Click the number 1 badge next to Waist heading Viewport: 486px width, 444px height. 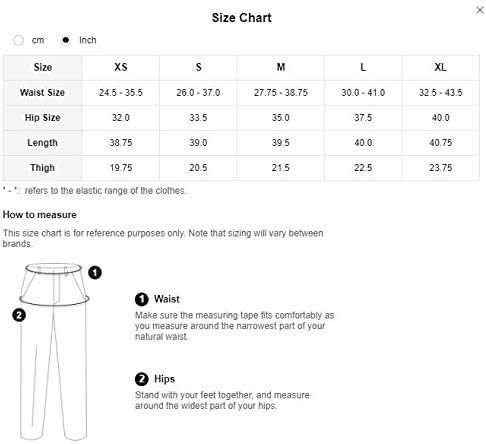click(142, 299)
